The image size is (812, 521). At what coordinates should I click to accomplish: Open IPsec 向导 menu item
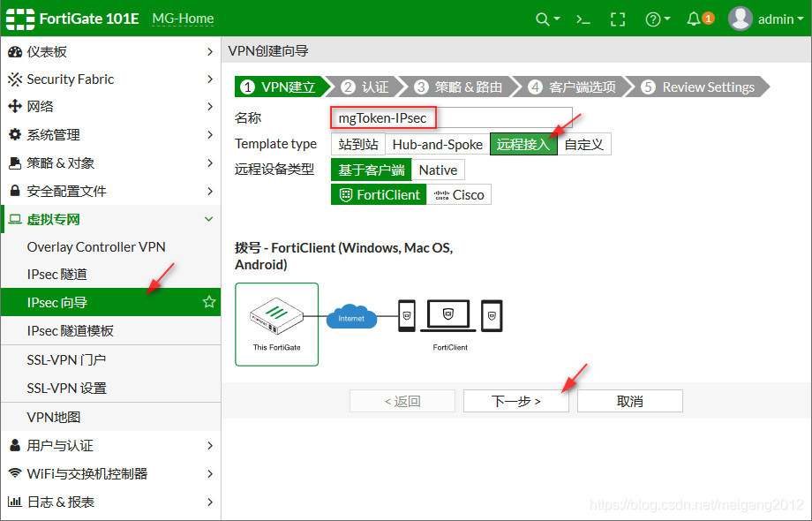(x=111, y=302)
